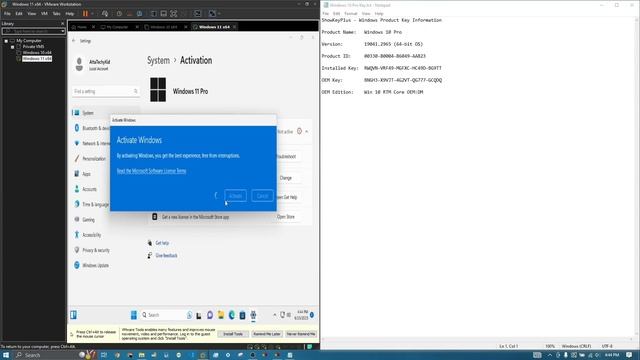This screenshot has height=360, width=640.
Task: Open the dropdown arrow next to pause icon
Action: point(92,13)
